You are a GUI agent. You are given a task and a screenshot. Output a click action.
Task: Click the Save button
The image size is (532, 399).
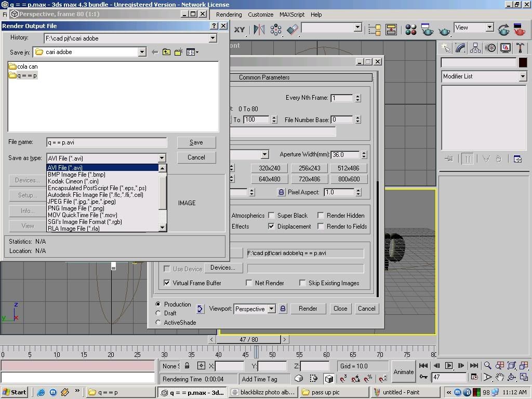tap(196, 142)
